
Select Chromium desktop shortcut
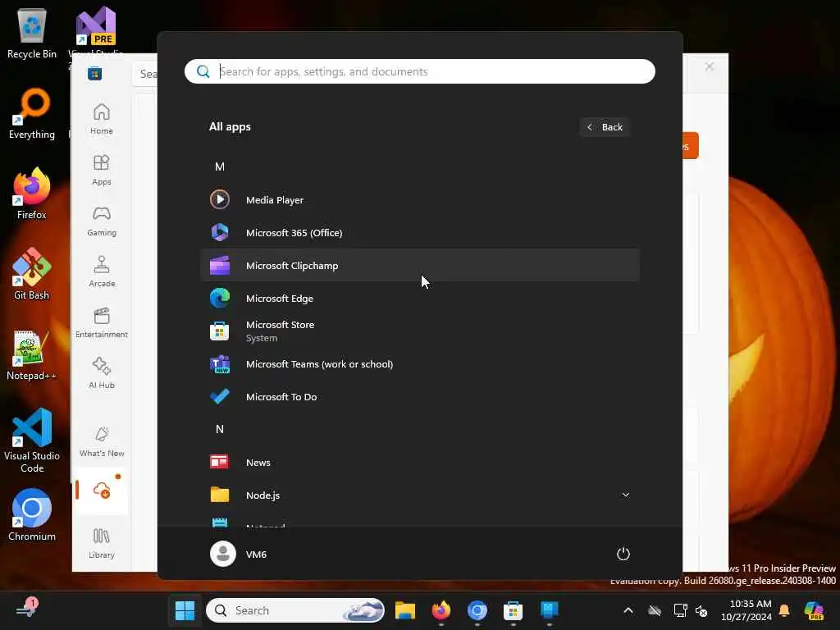point(32,515)
